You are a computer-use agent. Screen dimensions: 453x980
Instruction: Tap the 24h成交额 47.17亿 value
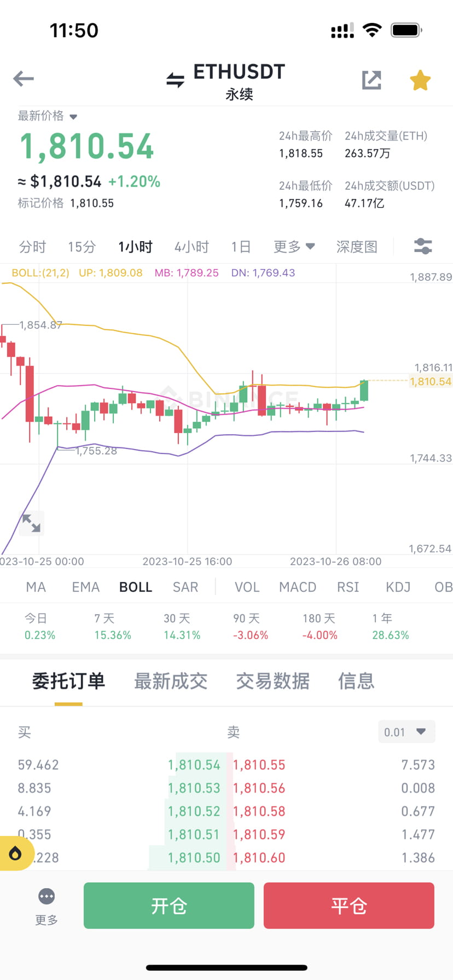pos(364,203)
